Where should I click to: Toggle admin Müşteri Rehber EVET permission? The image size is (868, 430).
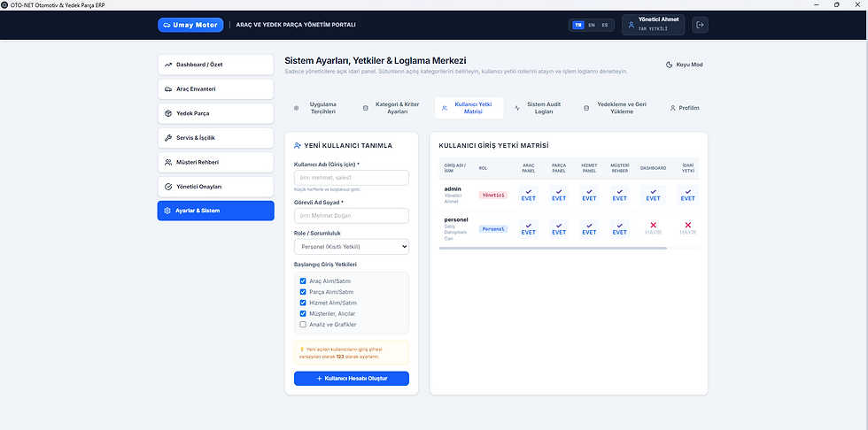pyautogui.click(x=620, y=196)
